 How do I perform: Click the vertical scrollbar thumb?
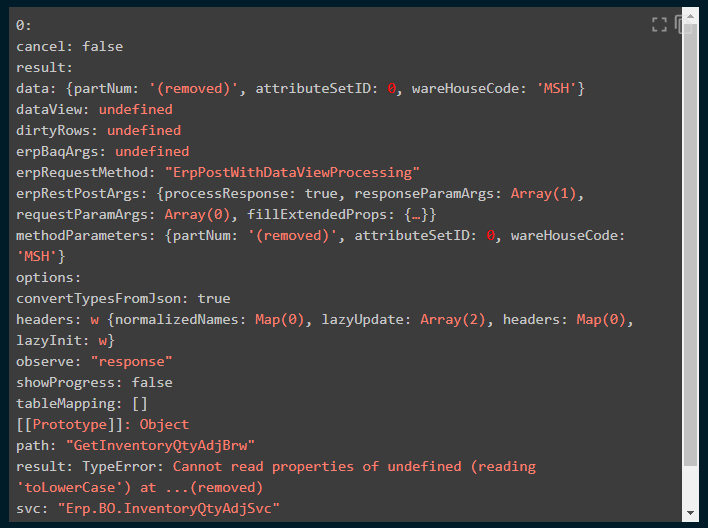point(690,244)
